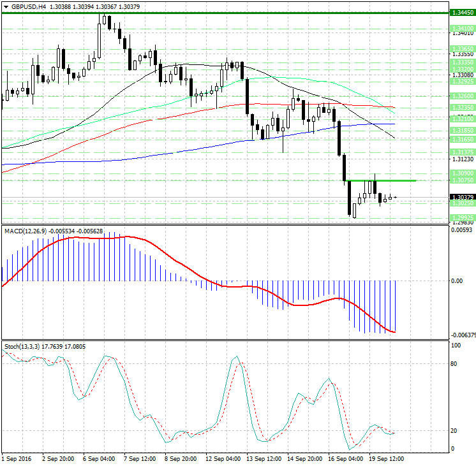The image size is (476, 466).
Task: Click the 1.31650 price level label
Action: tap(463, 139)
